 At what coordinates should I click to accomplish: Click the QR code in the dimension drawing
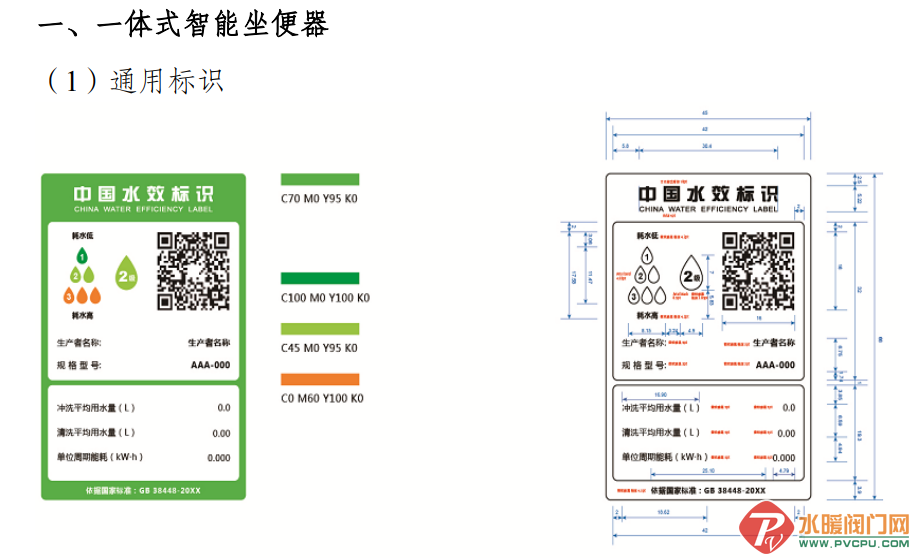tap(758, 271)
